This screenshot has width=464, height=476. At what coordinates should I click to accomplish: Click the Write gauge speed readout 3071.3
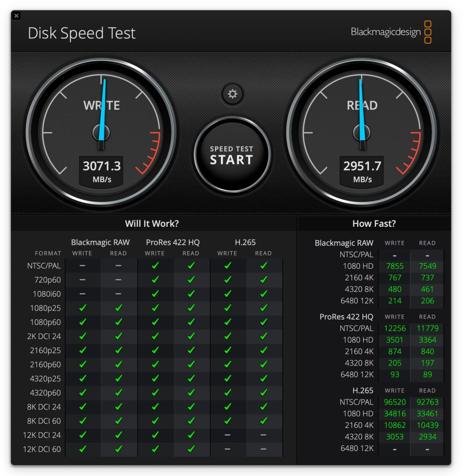point(101,166)
